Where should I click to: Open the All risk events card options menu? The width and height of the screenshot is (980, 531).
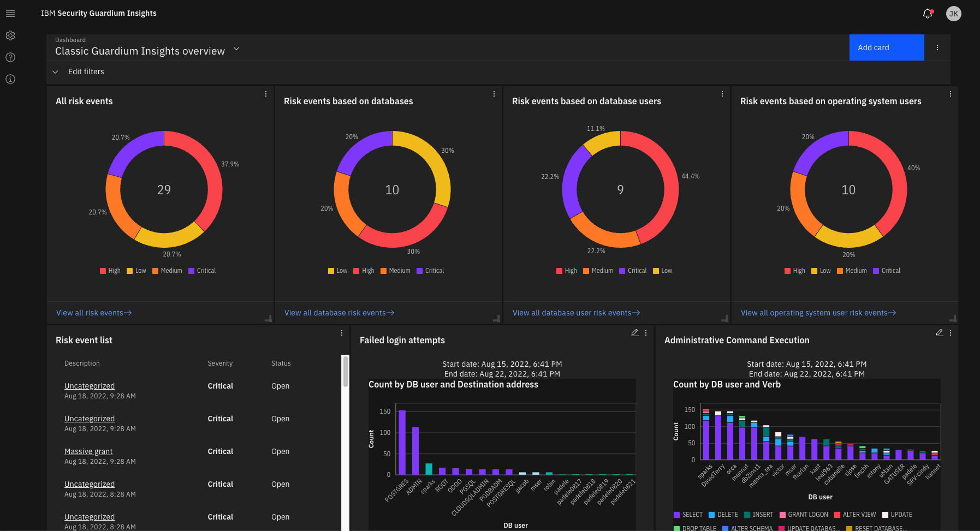tap(266, 94)
